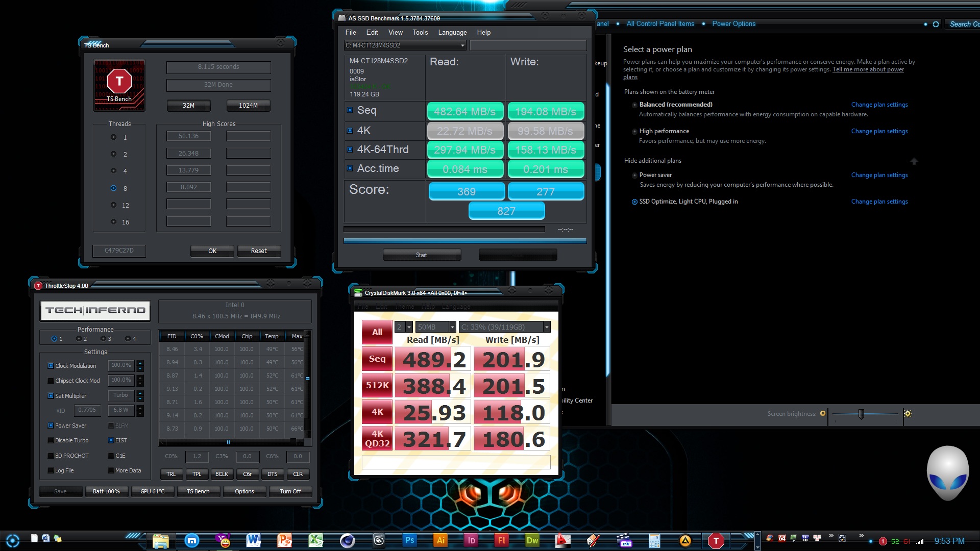Toggle Clock Modulation checkbox
The height and width of the screenshot is (551, 980).
point(51,366)
